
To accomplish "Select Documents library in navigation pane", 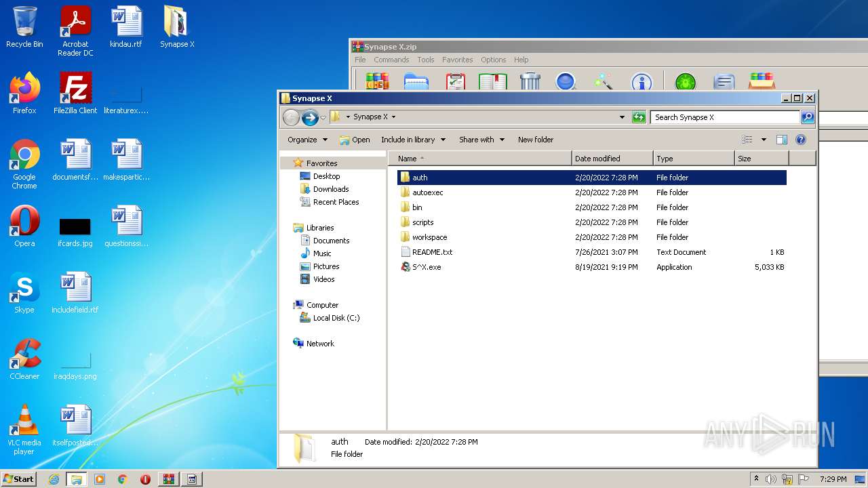I will (331, 241).
